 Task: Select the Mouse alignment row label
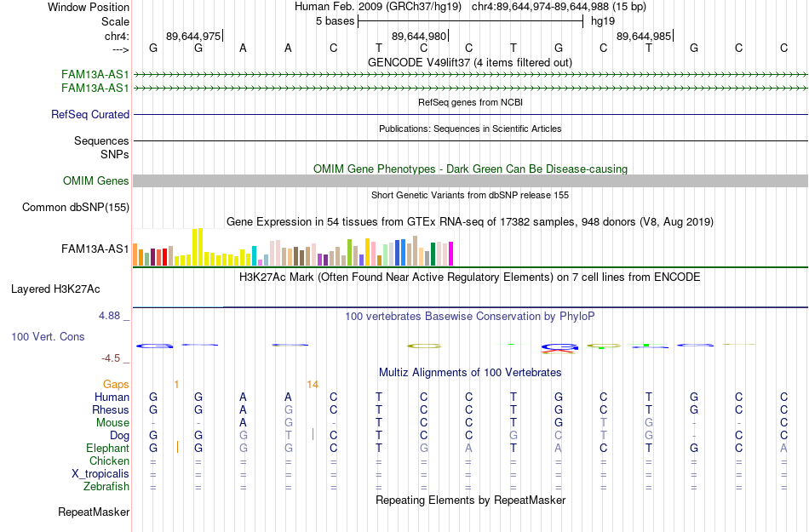click(112, 423)
